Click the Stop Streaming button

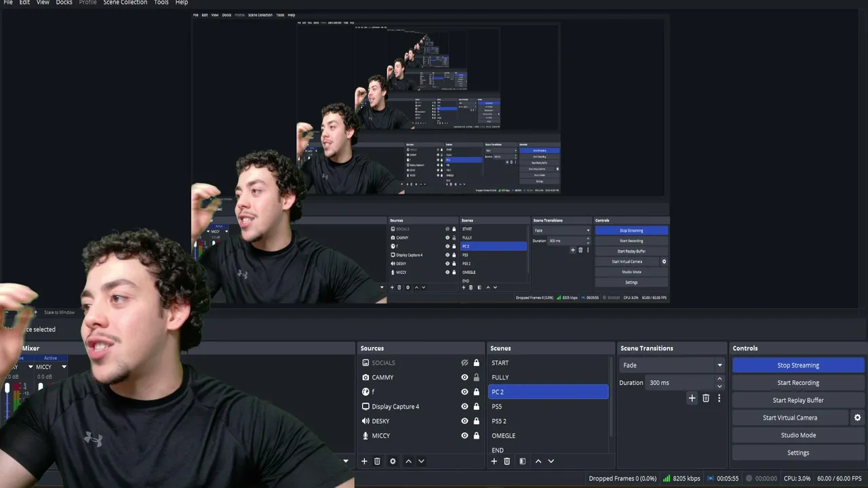click(798, 365)
